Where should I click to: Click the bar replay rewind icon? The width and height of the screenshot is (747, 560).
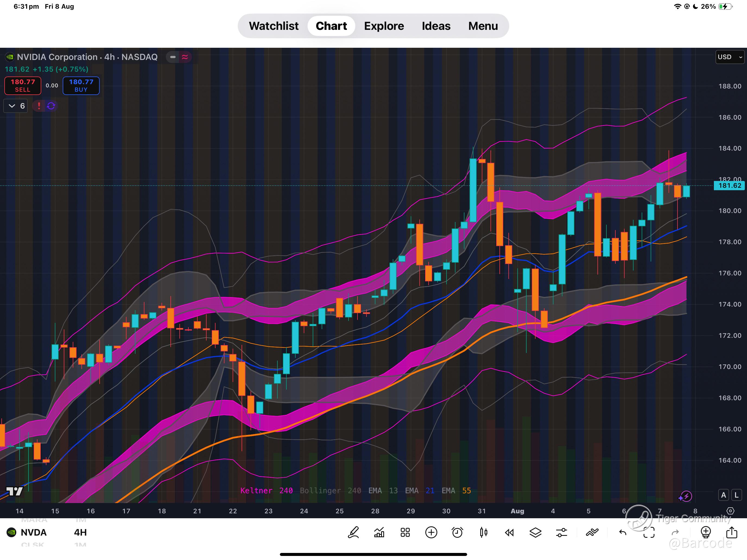(x=509, y=532)
